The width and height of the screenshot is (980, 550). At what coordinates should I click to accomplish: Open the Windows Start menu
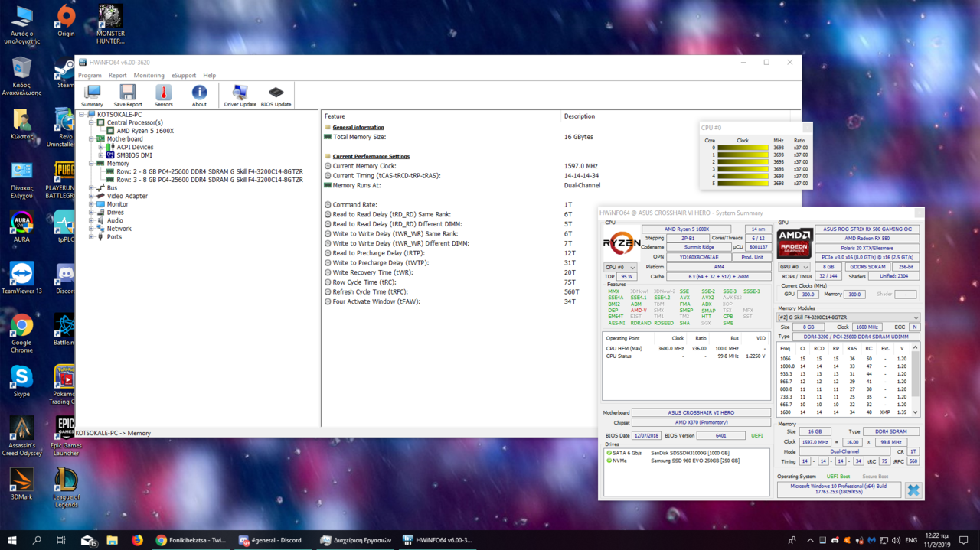[x=12, y=540]
